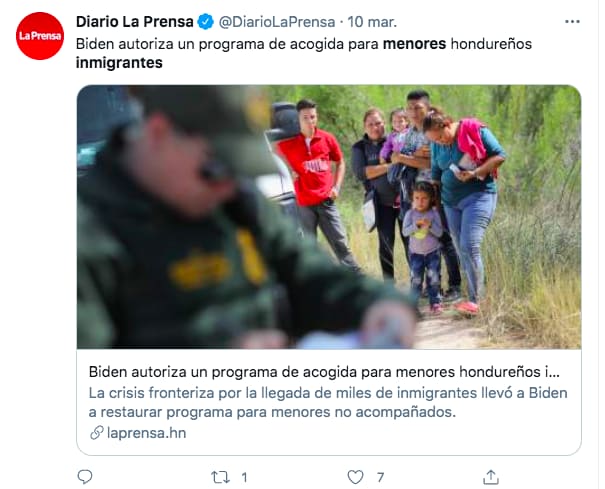The image size is (605, 489).
Task: Open Diario La Prensa profile name
Action: click(x=135, y=22)
